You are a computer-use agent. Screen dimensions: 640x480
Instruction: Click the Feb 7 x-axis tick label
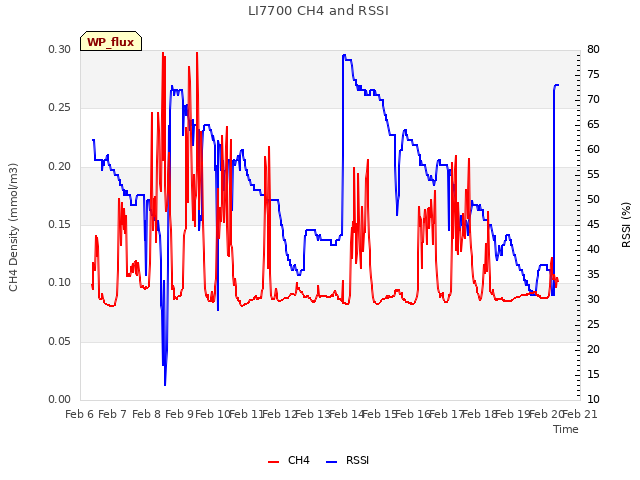(113, 415)
